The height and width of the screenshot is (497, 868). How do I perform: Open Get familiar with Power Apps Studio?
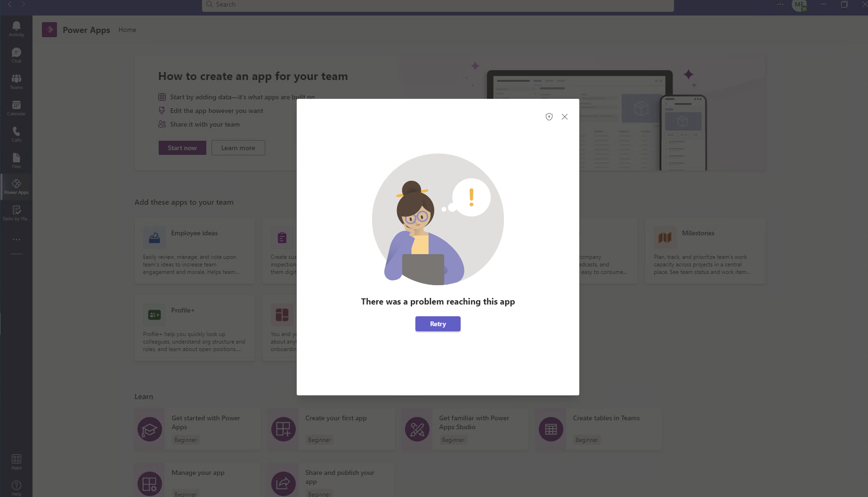[465, 429]
